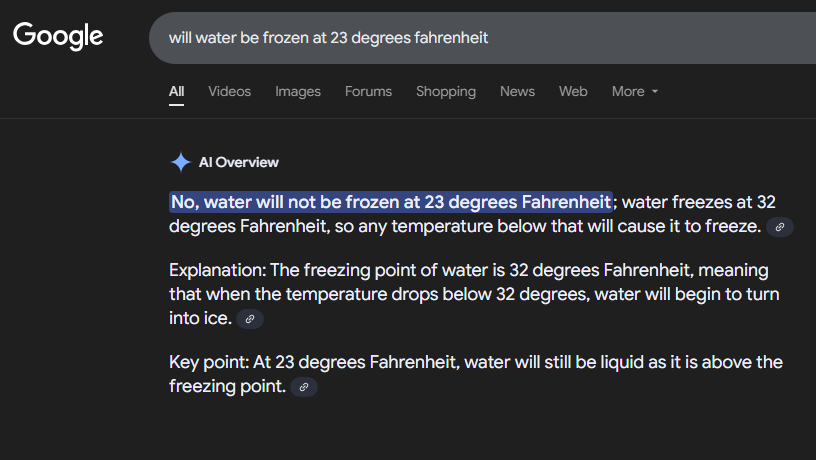The image size is (816, 460).
Task: Show News results tab
Action: pos(517,91)
